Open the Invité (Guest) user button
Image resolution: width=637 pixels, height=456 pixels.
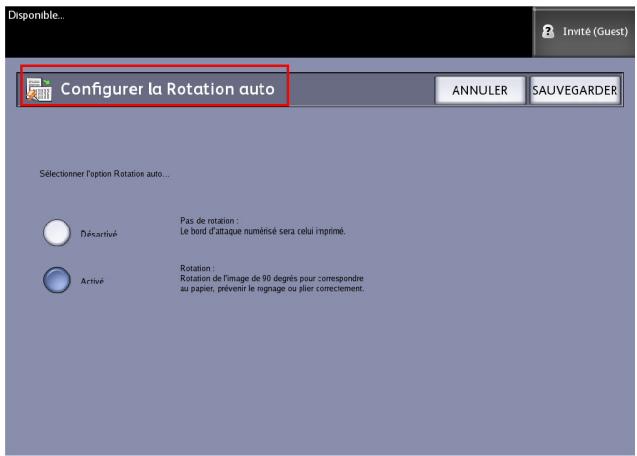584,32
